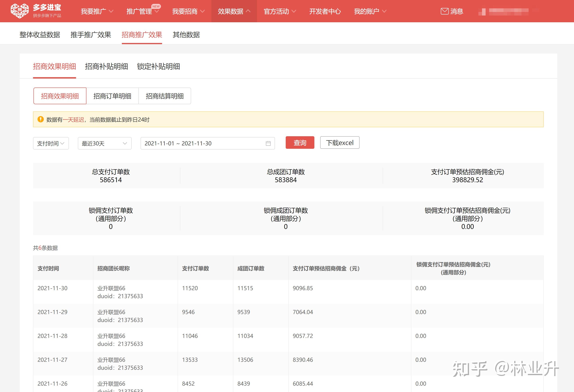Expand the 推广管理 menu

pyautogui.click(x=143, y=11)
